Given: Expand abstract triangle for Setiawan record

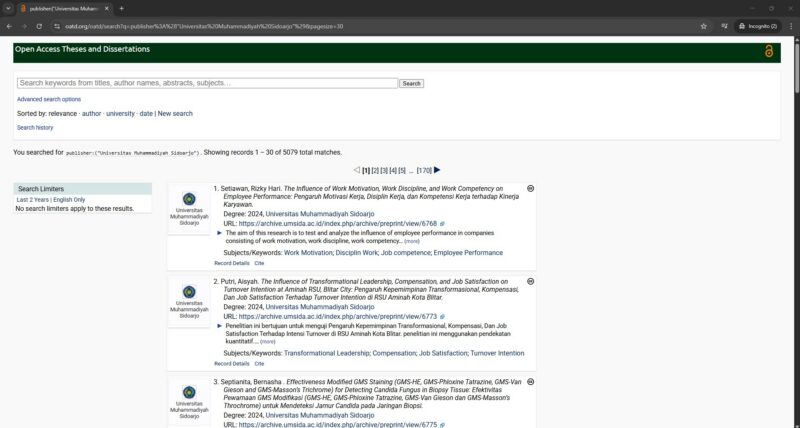Looking at the screenshot, I should pyautogui.click(x=219, y=233).
